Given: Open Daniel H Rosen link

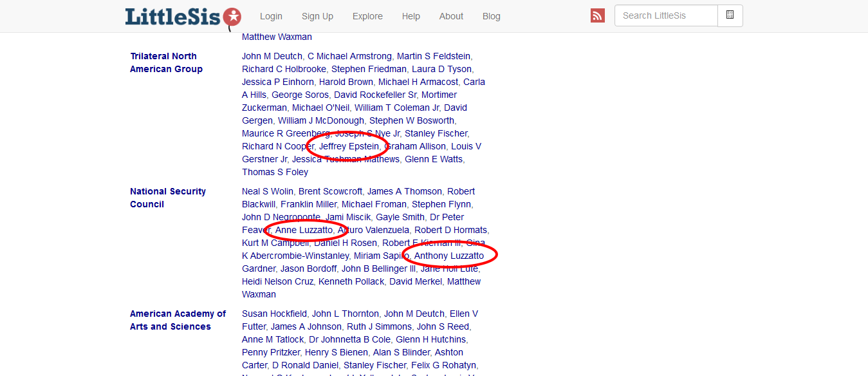Looking at the screenshot, I should click(346, 243).
